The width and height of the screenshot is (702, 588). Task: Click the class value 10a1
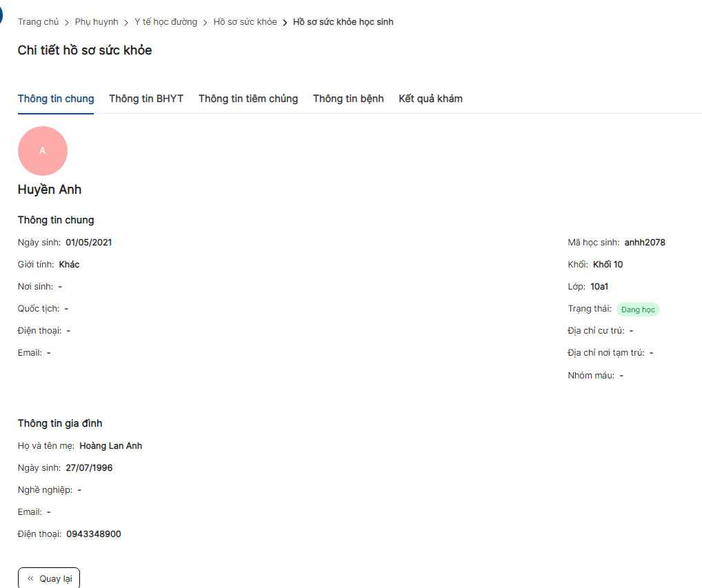(599, 286)
